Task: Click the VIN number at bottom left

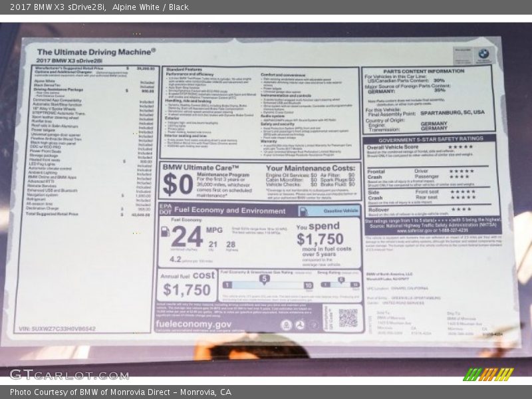Action: tap(57, 329)
